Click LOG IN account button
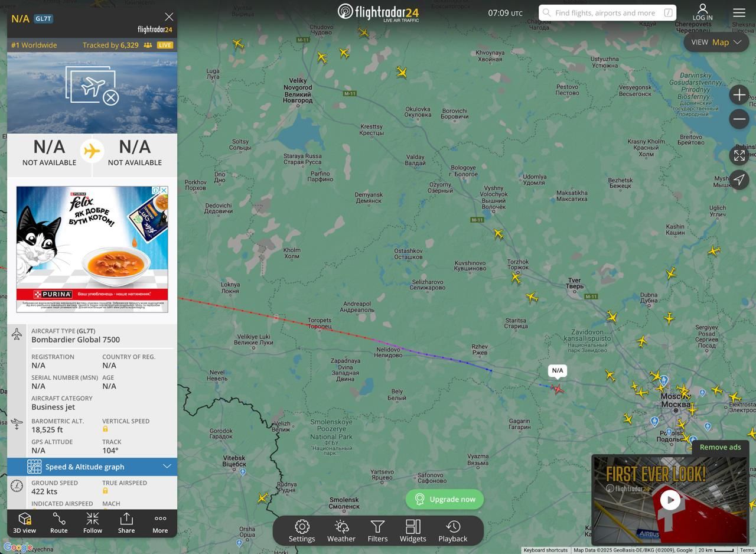 (702, 12)
